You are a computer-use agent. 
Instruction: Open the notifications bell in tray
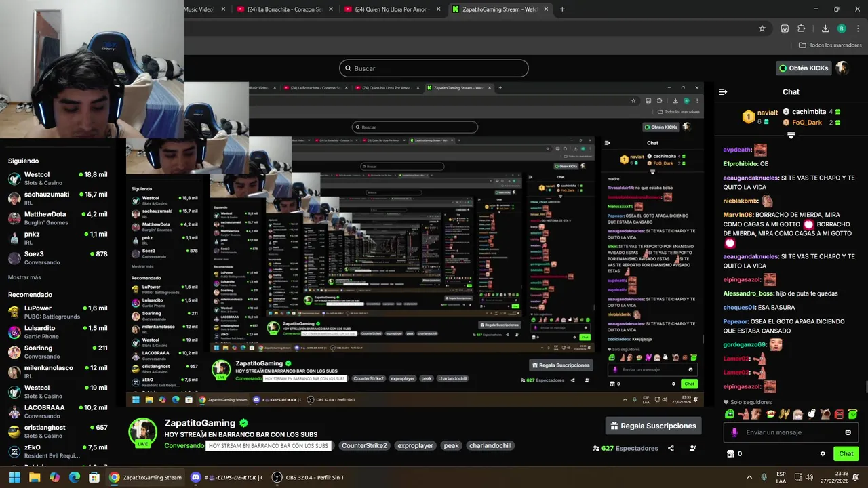(x=856, y=477)
